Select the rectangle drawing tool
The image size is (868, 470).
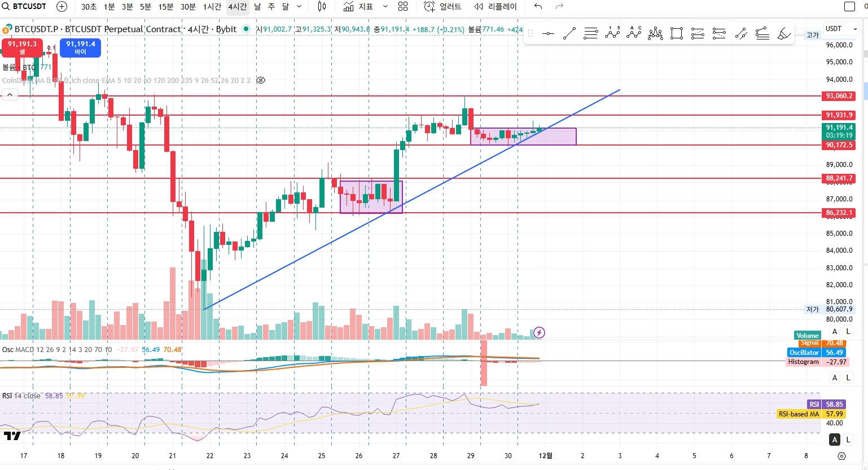[x=677, y=34]
